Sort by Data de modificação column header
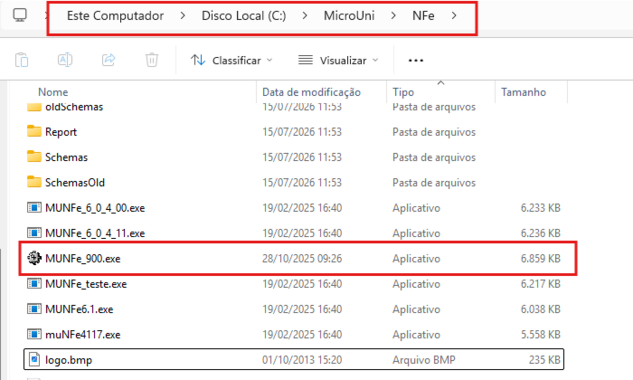Image resolution: width=633 pixels, height=380 pixels. (311, 92)
